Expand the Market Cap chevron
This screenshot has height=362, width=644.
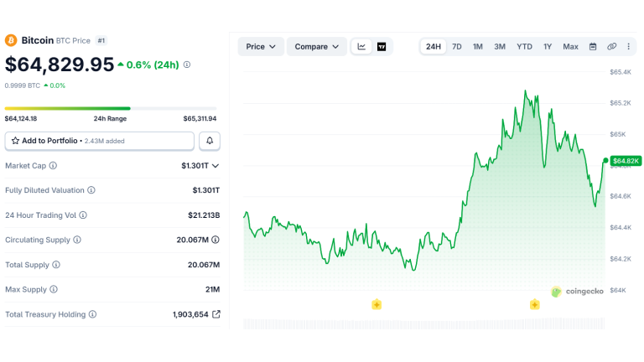tap(216, 166)
